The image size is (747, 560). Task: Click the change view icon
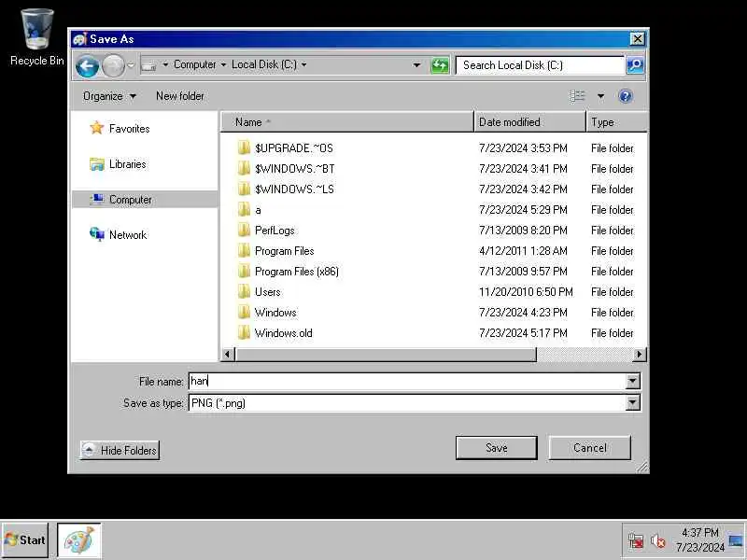pyautogui.click(x=578, y=96)
